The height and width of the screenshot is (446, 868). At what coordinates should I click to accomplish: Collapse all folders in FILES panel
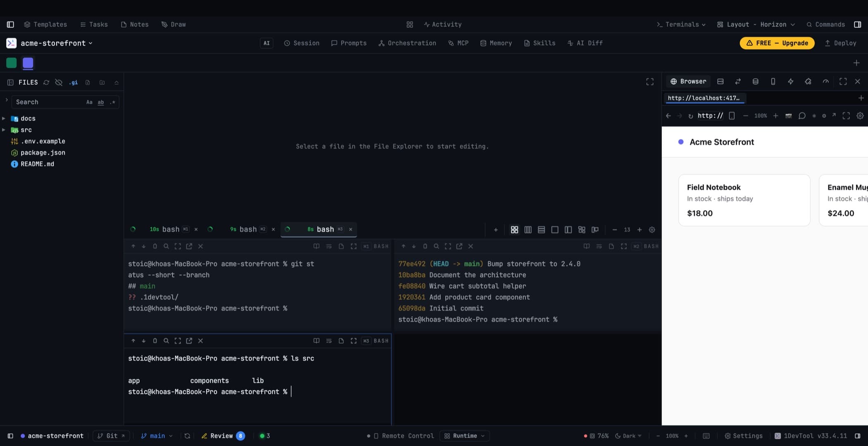117,82
